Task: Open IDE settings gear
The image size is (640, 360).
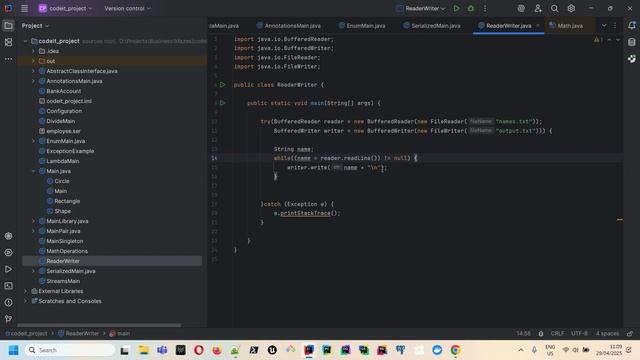Action: 571,8
